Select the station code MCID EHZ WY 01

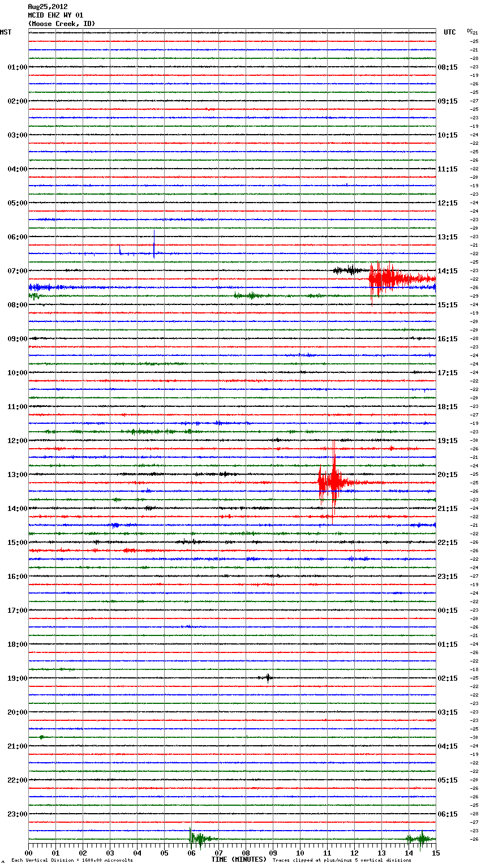click(55, 15)
